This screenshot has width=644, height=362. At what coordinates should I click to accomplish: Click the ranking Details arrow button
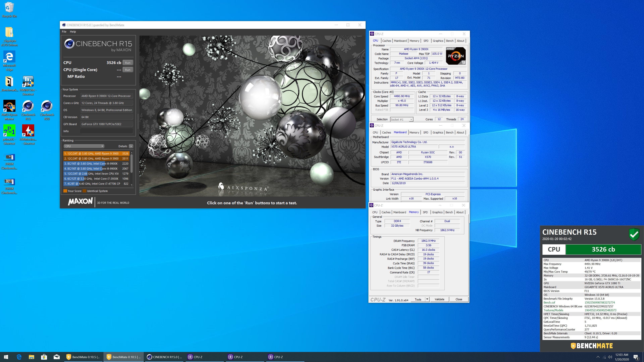[x=131, y=146]
